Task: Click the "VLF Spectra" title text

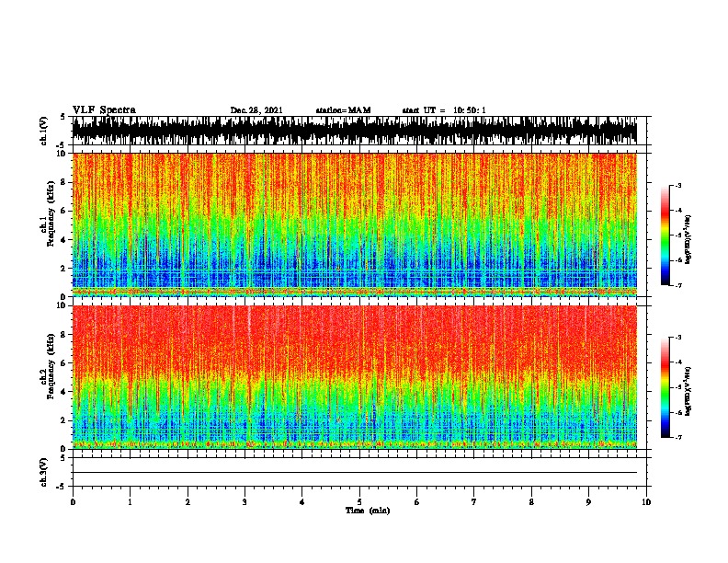Action: (x=104, y=109)
